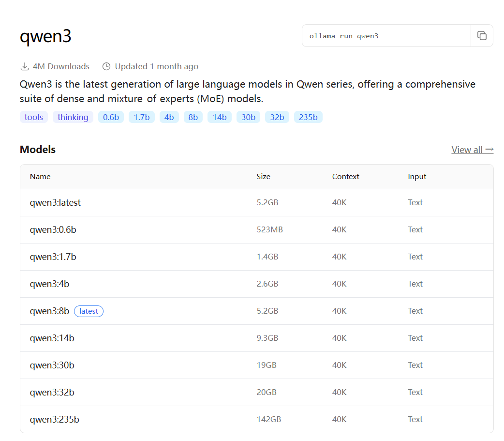This screenshot has height=441, width=504.
Task: Click the 5.2GB size in qwen3:latest row
Action: tap(267, 202)
